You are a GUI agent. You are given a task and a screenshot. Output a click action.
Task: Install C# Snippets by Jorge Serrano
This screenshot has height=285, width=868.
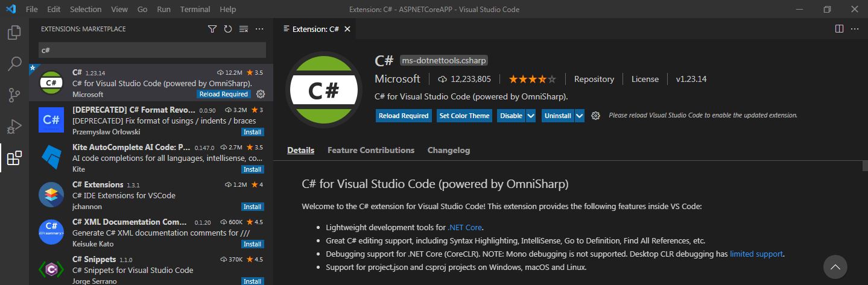[252, 281]
